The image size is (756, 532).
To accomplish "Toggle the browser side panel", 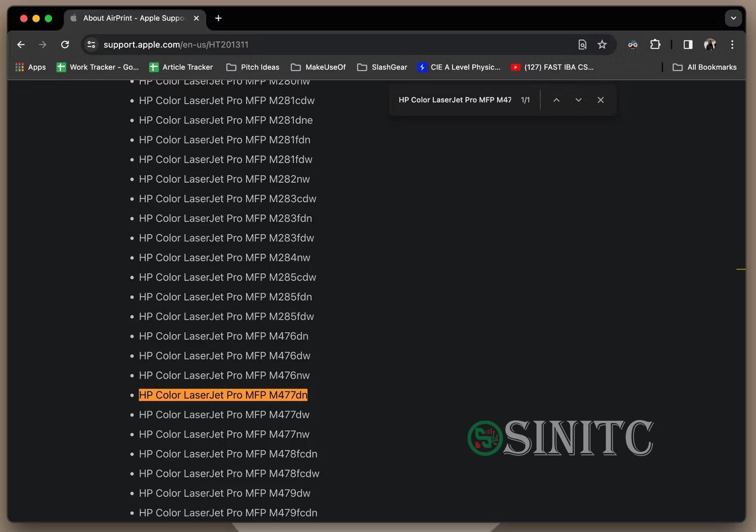I will pyautogui.click(x=688, y=45).
